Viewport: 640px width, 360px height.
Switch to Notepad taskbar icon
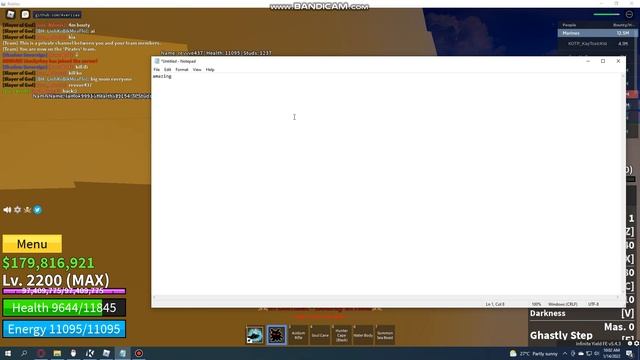(x=122, y=353)
